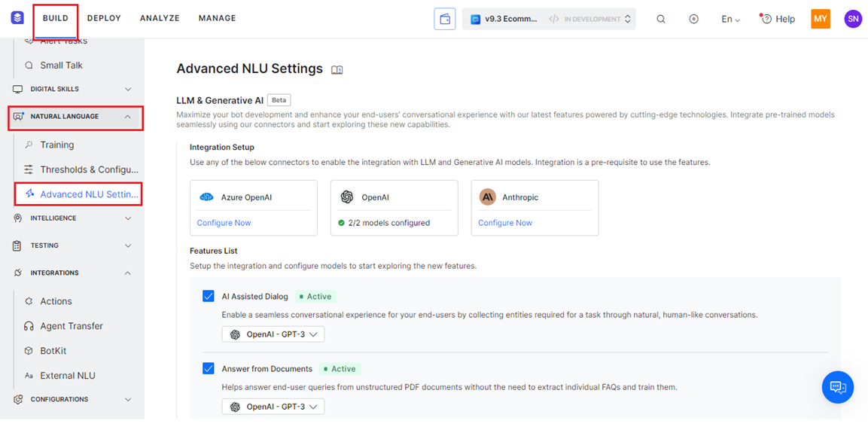
Task: Switch to the DEPLOY tab
Action: [104, 17]
